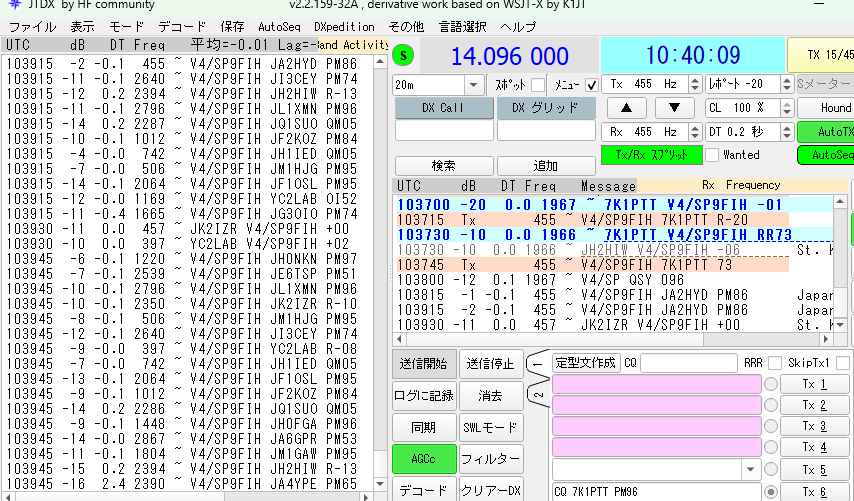Click the 定型文作成 button
The height and width of the screenshot is (501, 854).
click(x=585, y=363)
